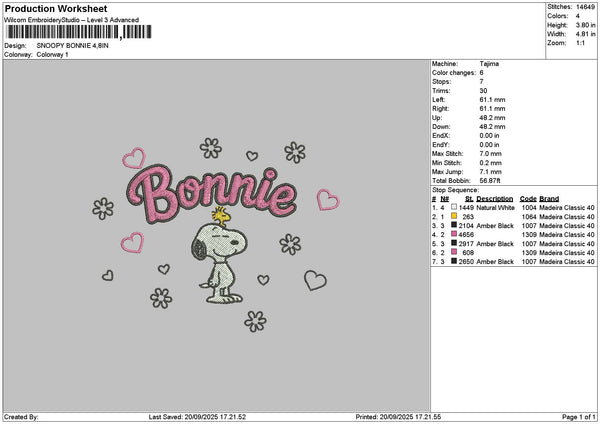Image resolution: width=600 pixels, height=424 pixels.
Task: Select the 'EndY:' label
Action: coord(441,145)
